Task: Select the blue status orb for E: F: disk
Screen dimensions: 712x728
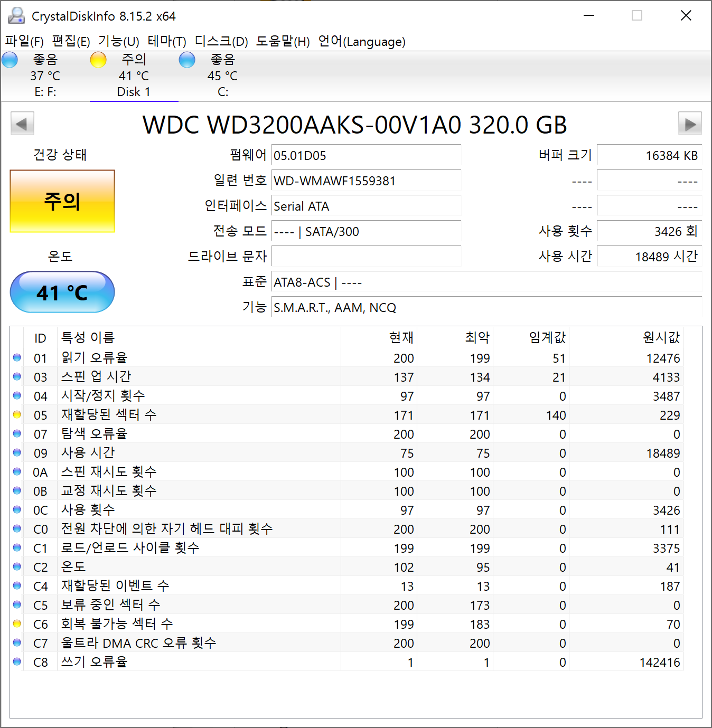Action: (10, 60)
